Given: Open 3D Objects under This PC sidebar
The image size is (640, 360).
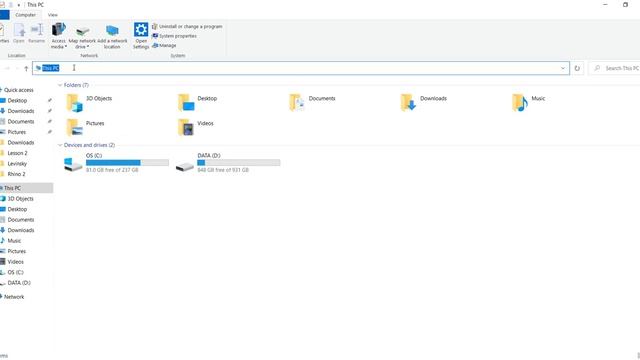Looking at the screenshot, I should point(20,199).
